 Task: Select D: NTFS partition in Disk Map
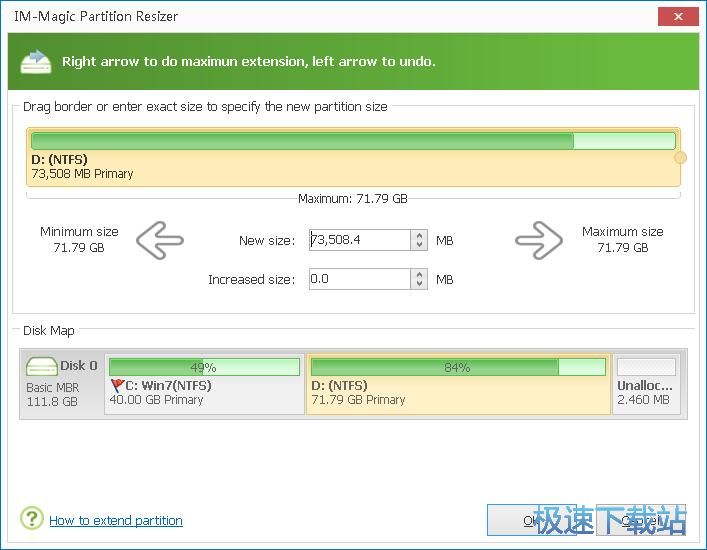click(x=458, y=384)
